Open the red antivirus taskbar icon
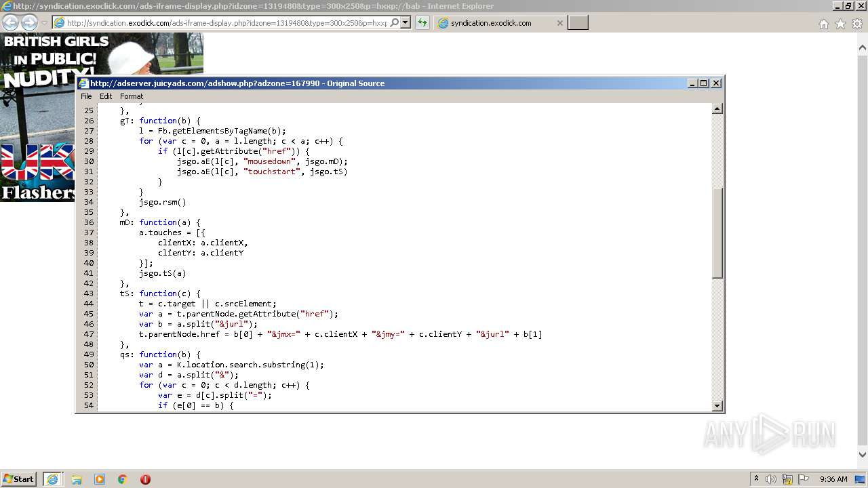Viewport: 868px width, 488px height. (x=145, y=479)
